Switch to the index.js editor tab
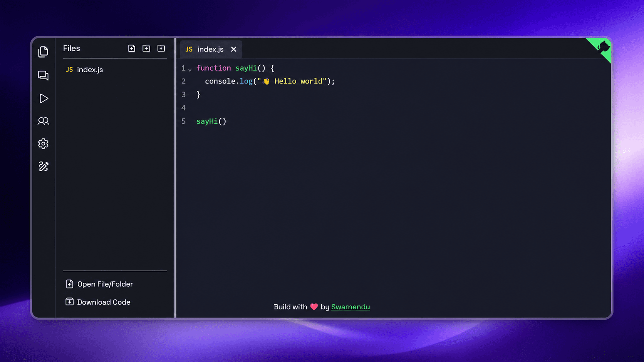 210,49
